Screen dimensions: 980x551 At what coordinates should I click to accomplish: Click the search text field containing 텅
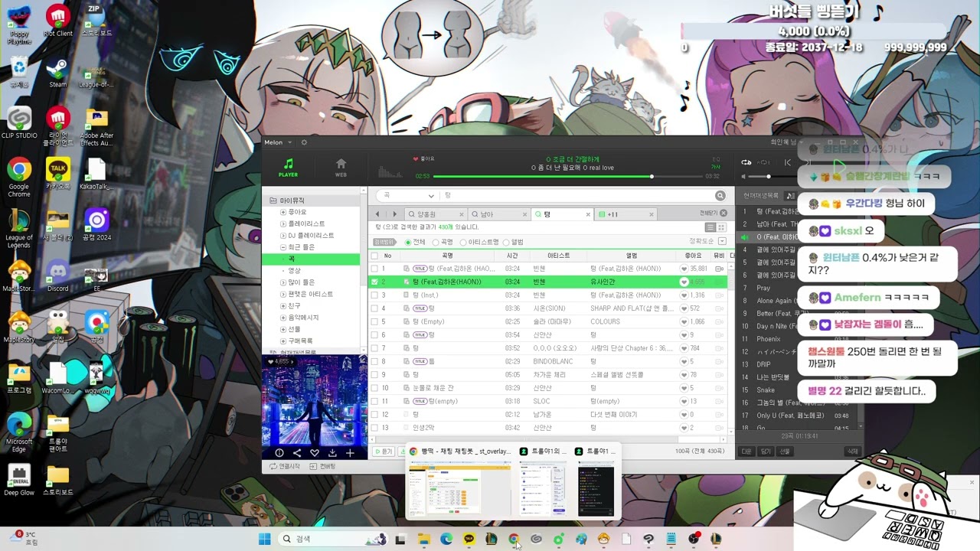tap(578, 196)
